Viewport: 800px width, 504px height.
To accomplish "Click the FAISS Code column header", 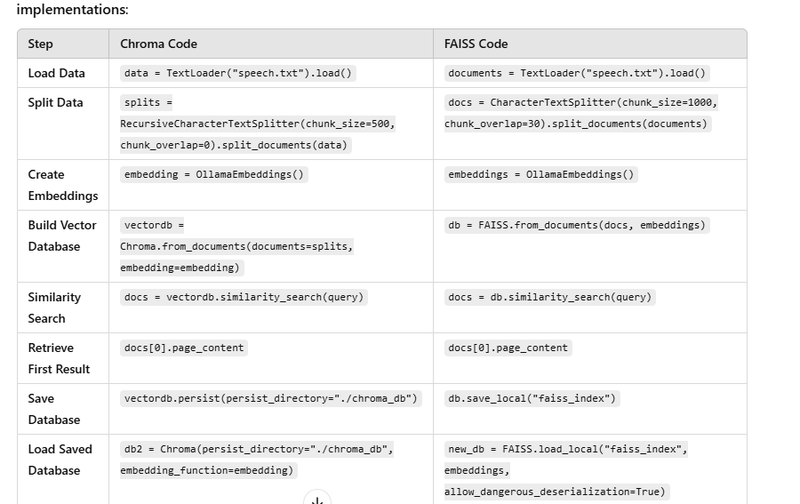I will click(x=476, y=44).
